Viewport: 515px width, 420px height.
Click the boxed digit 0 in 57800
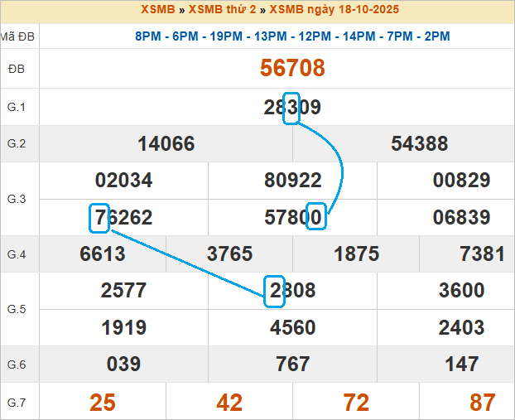[315, 216]
